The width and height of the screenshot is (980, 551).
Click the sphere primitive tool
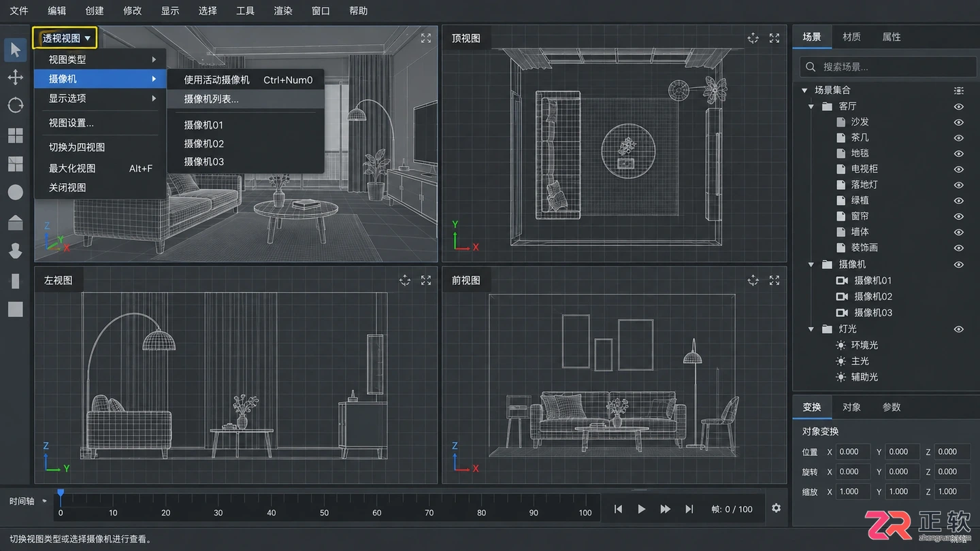coord(16,193)
